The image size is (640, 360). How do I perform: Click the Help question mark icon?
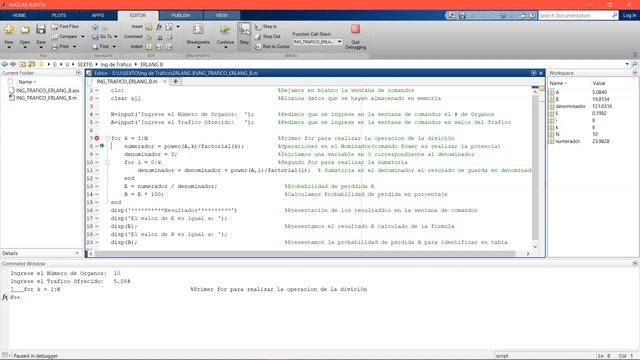[532, 15]
